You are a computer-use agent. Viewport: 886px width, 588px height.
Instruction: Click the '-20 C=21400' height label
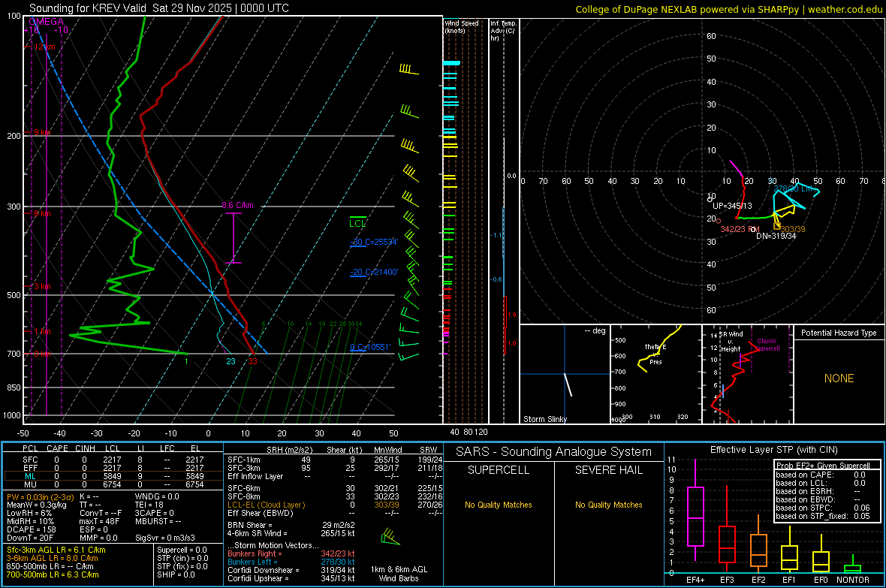[374, 272]
